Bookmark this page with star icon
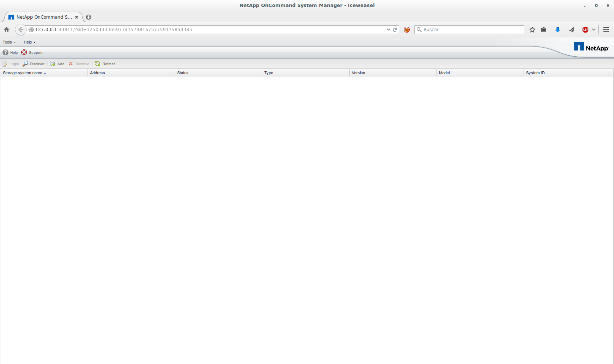Screen dimensions: 614x364 click(x=532, y=30)
